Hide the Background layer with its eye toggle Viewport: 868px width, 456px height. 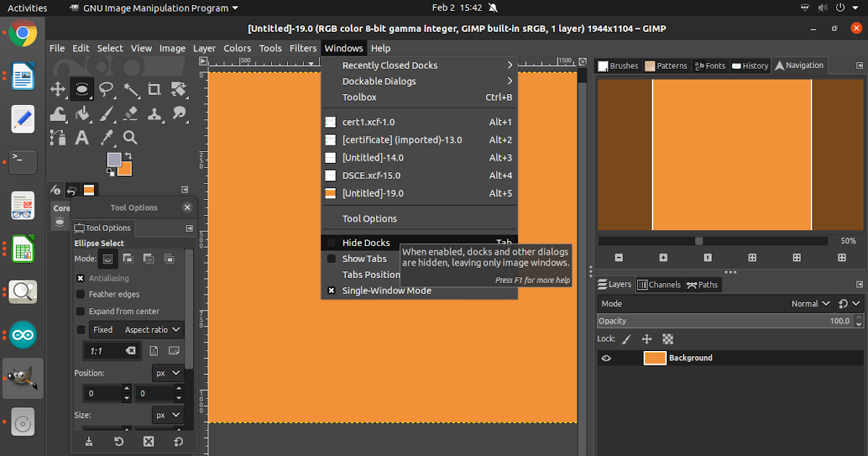[x=605, y=358]
